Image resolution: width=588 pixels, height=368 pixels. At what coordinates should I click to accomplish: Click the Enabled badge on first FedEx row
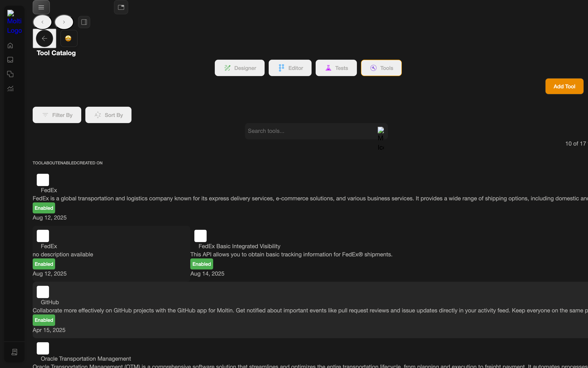pyautogui.click(x=44, y=208)
